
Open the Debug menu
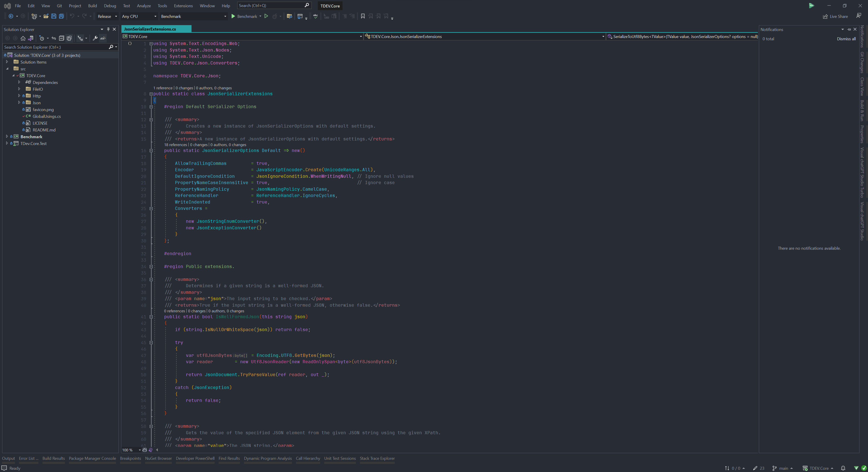click(x=110, y=6)
